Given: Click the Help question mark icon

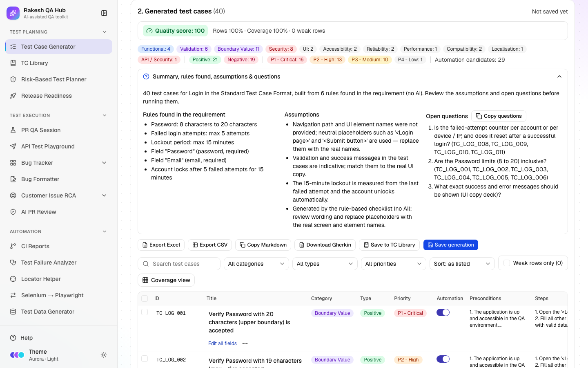Looking at the screenshot, I should (x=13, y=338).
